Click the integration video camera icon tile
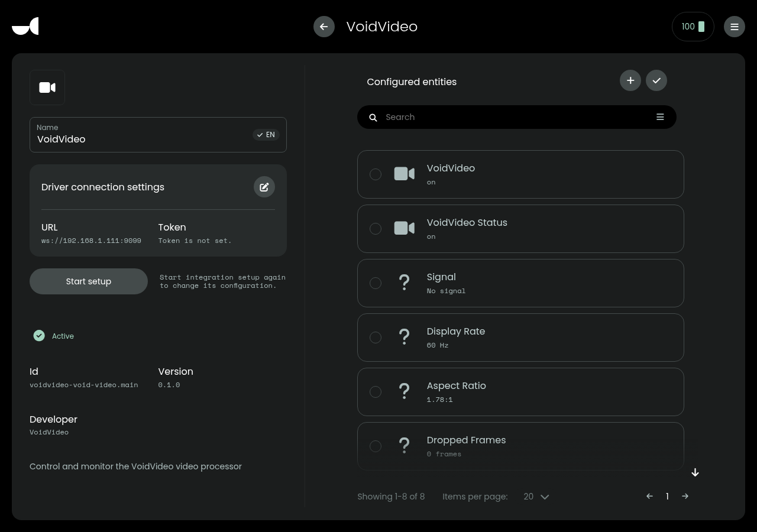The width and height of the screenshot is (757, 532). (47, 87)
